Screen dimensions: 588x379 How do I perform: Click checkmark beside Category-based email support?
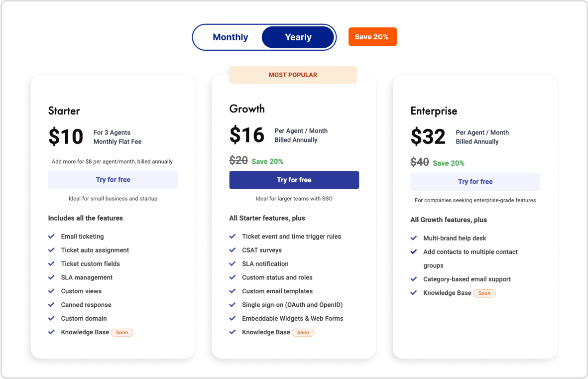(x=414, y=279)
